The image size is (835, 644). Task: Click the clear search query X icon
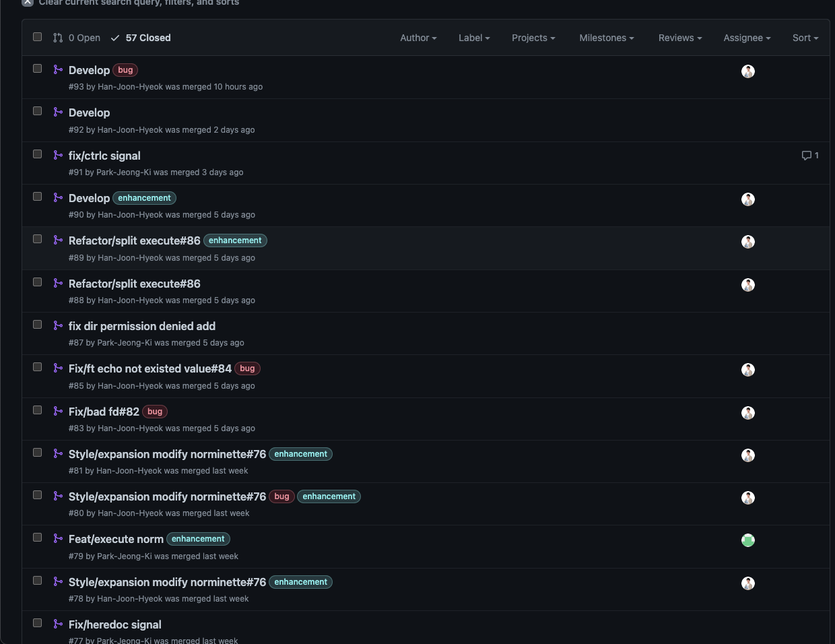click(x=28, y=2)
